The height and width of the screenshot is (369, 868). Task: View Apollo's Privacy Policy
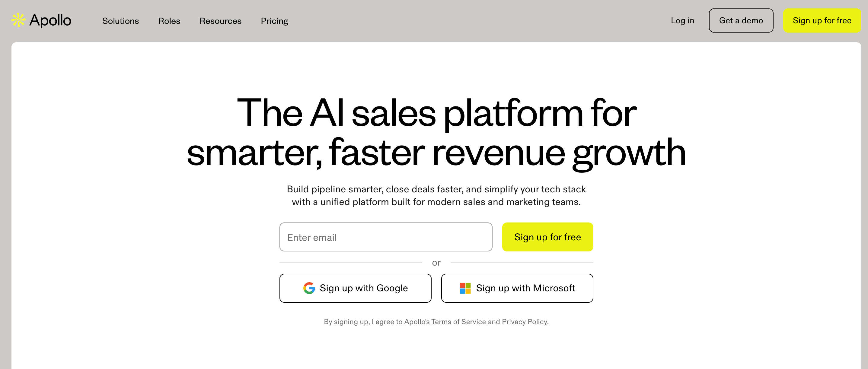[525, 322]
